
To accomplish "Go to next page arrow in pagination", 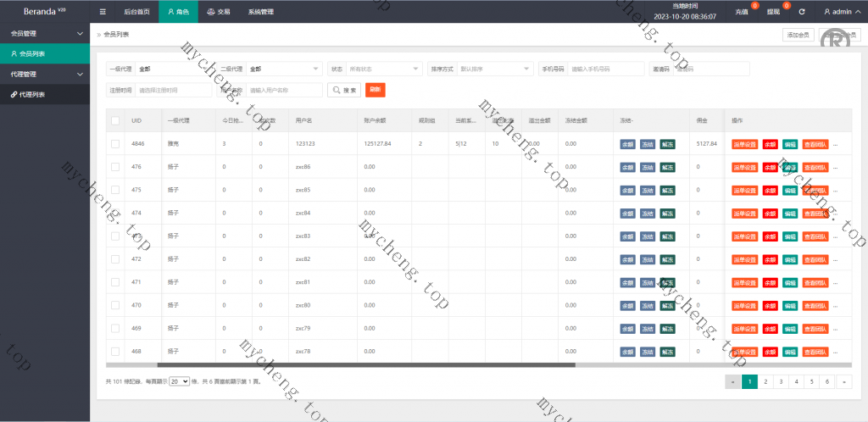I will (x=843, y=382).
